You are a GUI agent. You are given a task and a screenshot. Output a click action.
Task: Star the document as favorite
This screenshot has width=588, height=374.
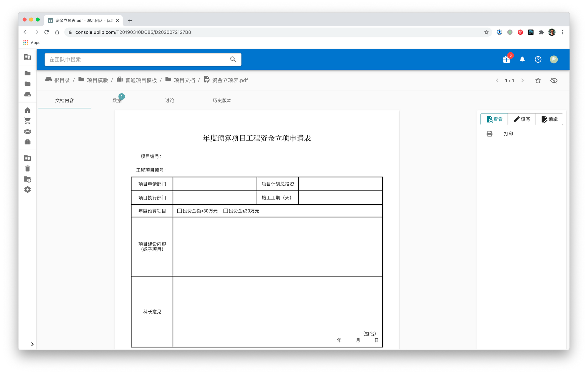tap(538, 80)
